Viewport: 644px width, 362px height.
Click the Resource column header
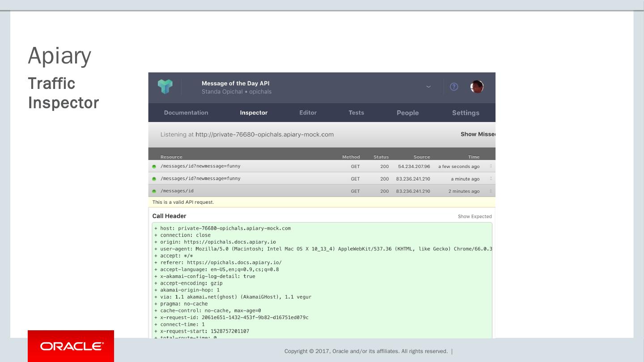click(171, 157)
